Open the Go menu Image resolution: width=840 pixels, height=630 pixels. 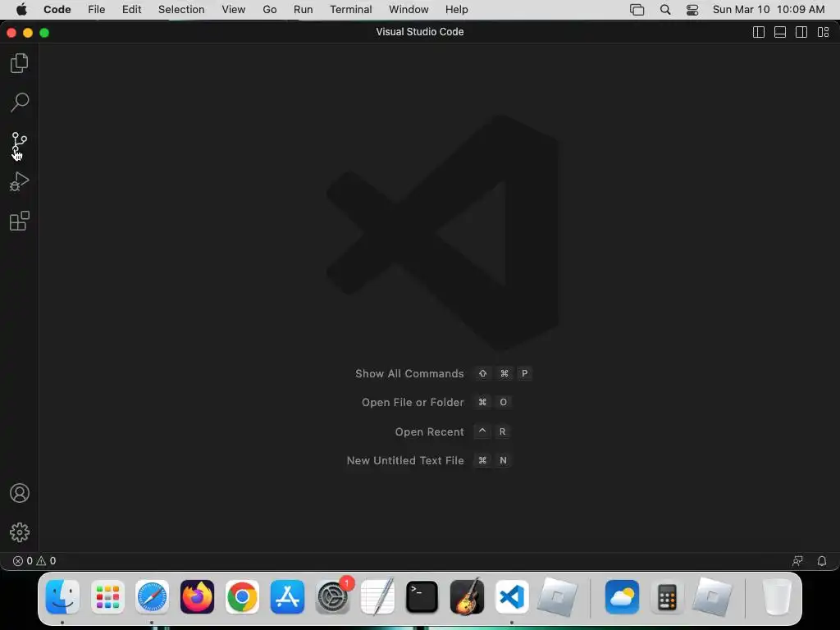click(269, 10)
